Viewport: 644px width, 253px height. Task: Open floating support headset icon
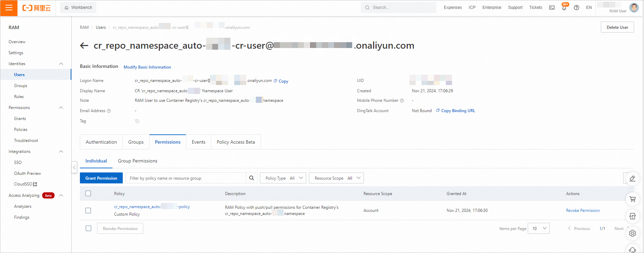coord(633,249)
